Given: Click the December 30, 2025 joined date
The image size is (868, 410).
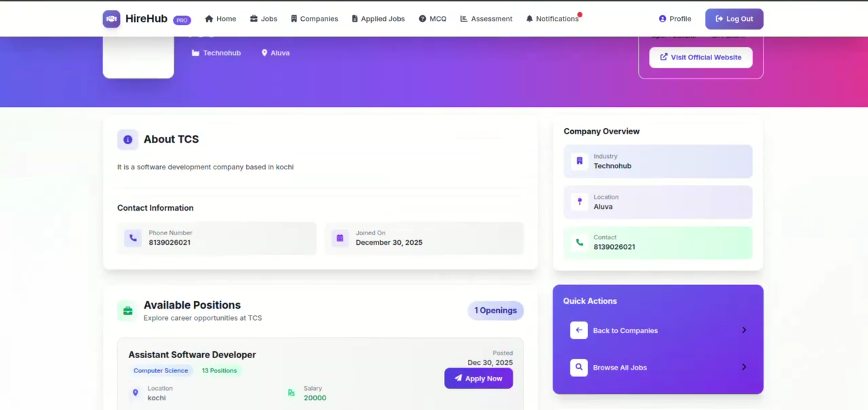Looking at the screenshot, I should (389, 243).
